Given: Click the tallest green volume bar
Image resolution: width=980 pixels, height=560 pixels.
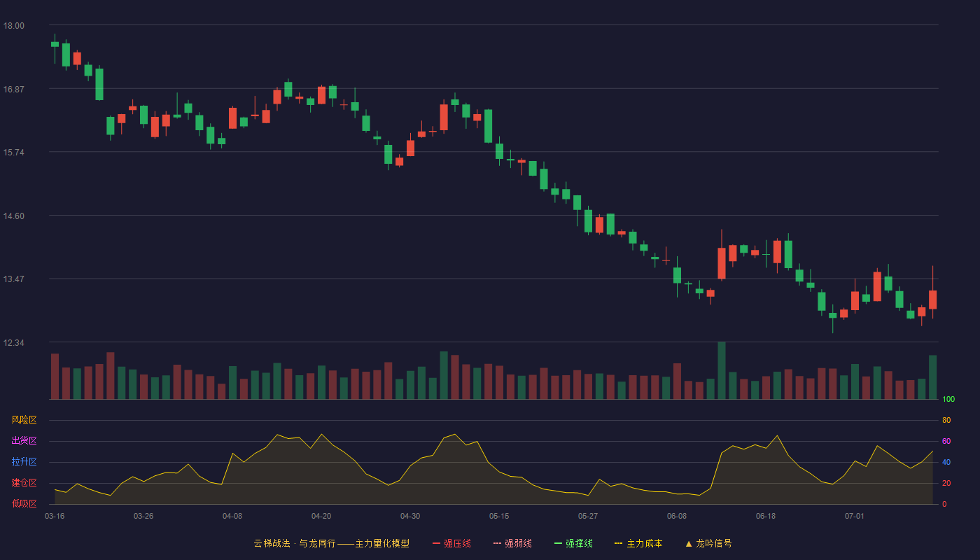Looking at the screenshot, I should click(722, 370).
